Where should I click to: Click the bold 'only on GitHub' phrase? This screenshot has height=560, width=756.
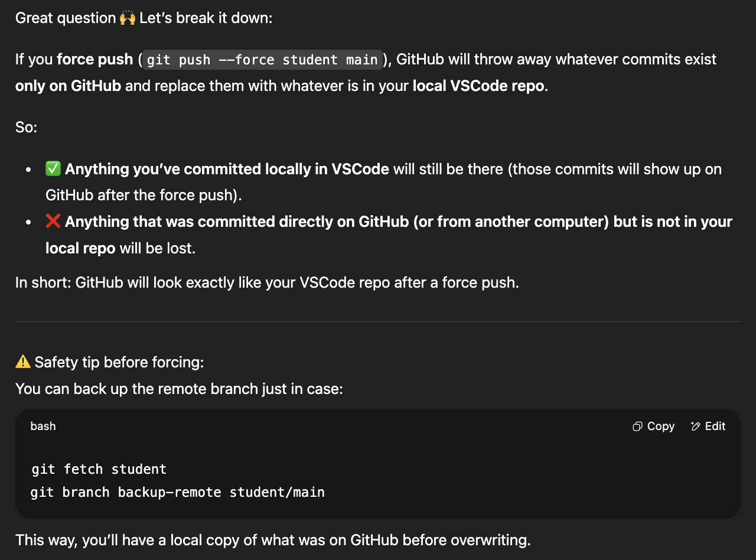pyautogui.click(x=68, y=86)
